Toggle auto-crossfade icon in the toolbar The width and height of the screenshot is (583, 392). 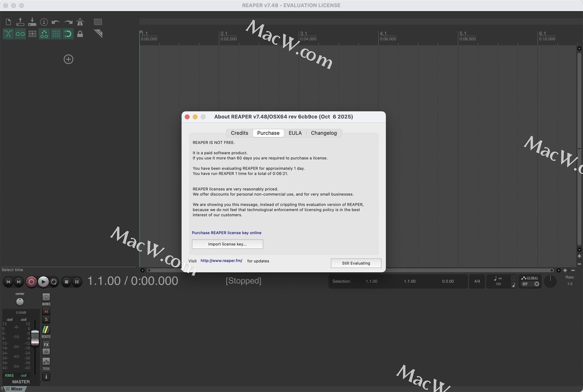tap(8, 34)
